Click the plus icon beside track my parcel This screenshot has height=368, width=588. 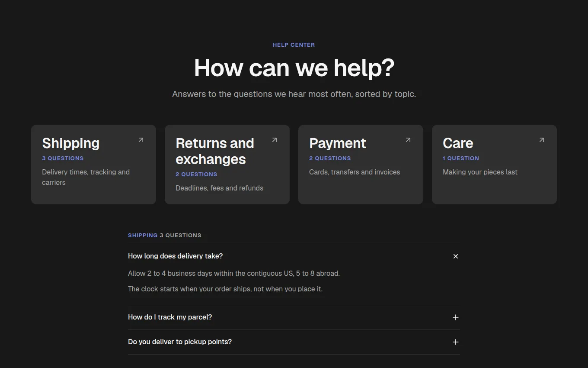(x=455, y=317)
